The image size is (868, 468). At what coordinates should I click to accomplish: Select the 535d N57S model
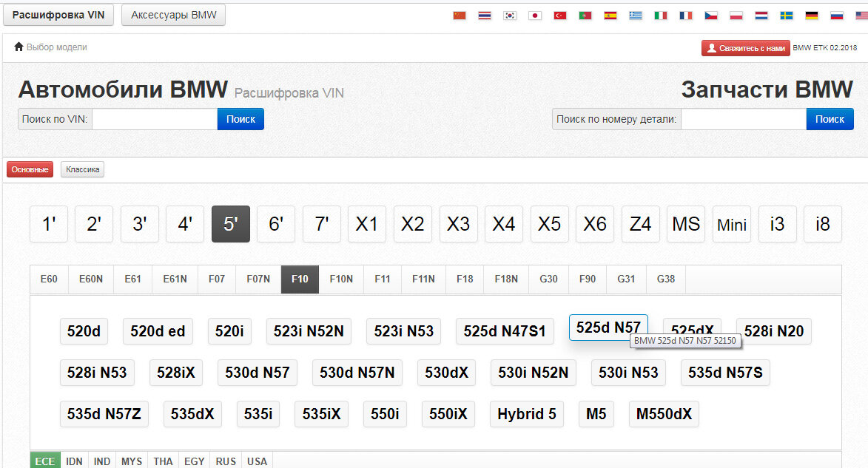[x=725, y=373]
